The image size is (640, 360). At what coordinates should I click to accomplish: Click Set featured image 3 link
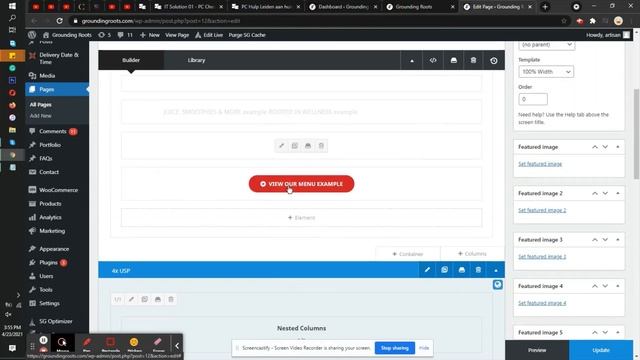point(542,257)
